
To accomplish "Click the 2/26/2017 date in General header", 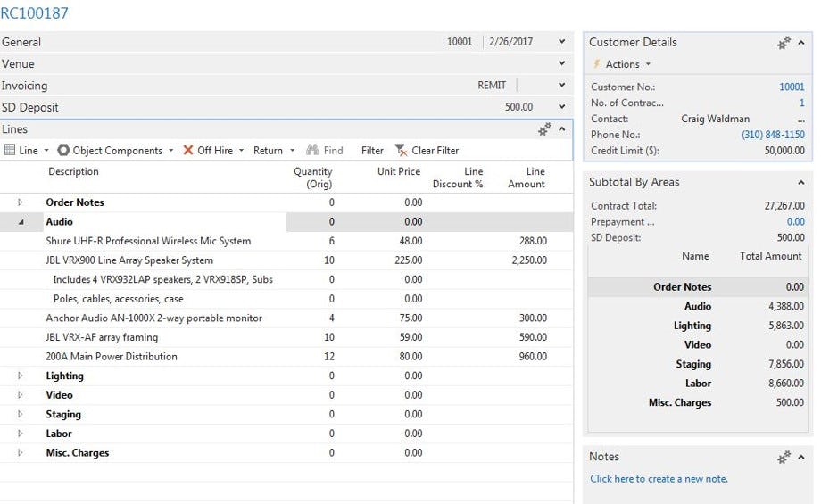I will [x=510, y=41].
